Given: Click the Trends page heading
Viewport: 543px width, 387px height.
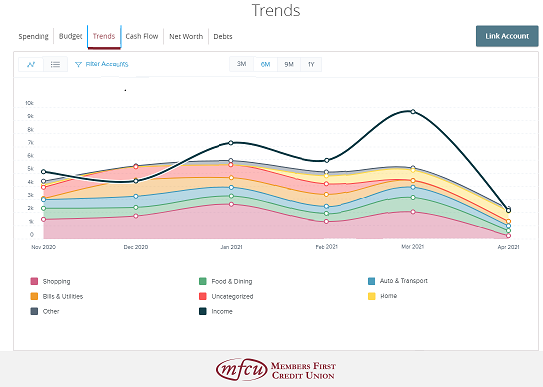Looking at the screenshot, I should 276,10.
